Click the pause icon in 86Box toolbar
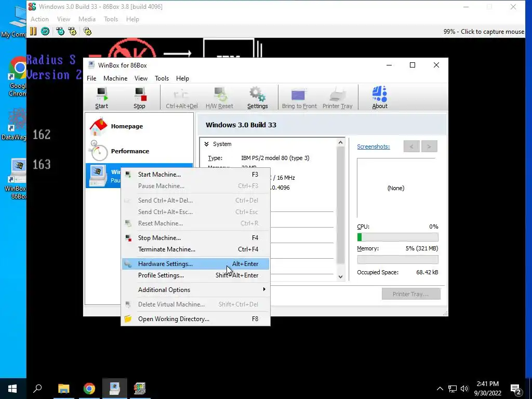 coord(33,32)
